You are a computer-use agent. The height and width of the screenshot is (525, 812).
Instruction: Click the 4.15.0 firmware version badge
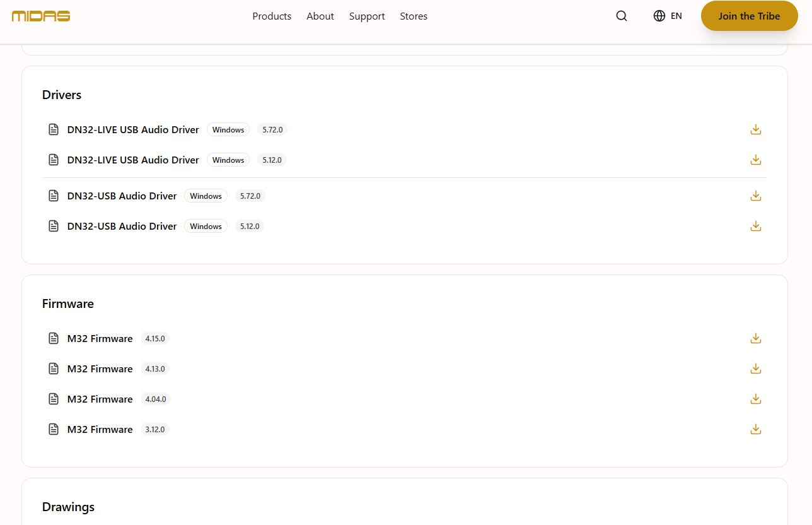click(x=155, y=338)
